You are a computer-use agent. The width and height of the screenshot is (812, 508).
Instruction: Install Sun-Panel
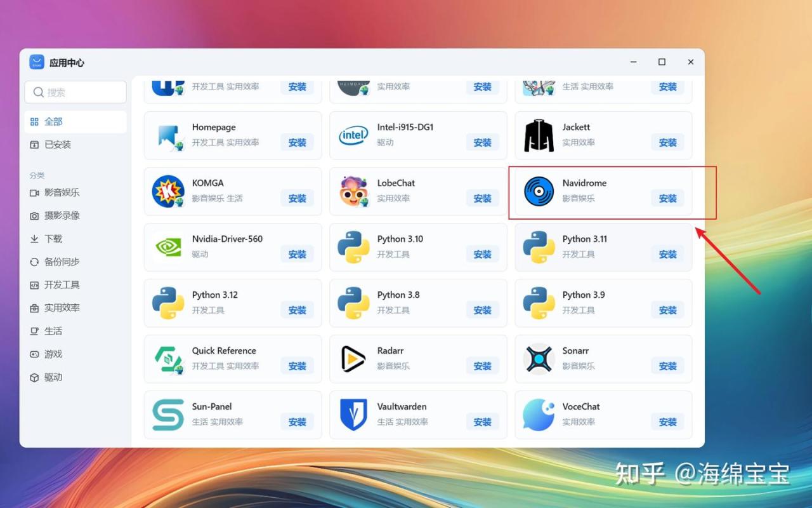(298, 422)
